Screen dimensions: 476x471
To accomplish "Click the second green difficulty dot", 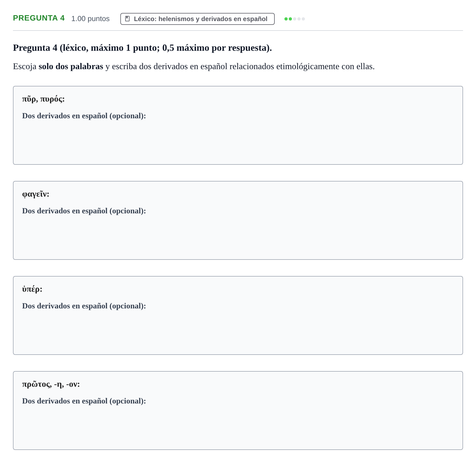I will (290, 19).
